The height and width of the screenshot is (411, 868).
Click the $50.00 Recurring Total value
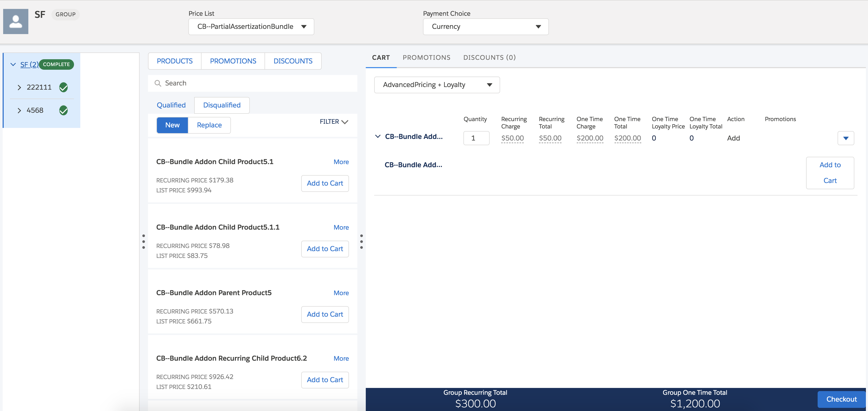(x=550, y=138)
